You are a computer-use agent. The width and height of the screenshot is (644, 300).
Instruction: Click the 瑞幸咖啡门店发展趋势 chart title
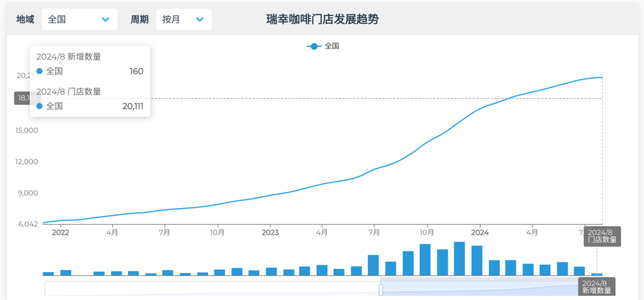[323, 19]
